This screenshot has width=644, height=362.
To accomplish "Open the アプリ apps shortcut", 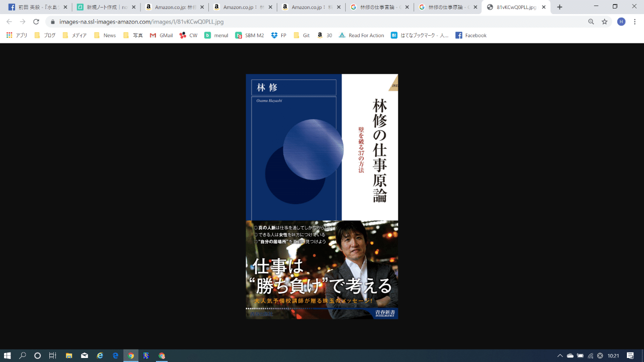I will 17,35.
